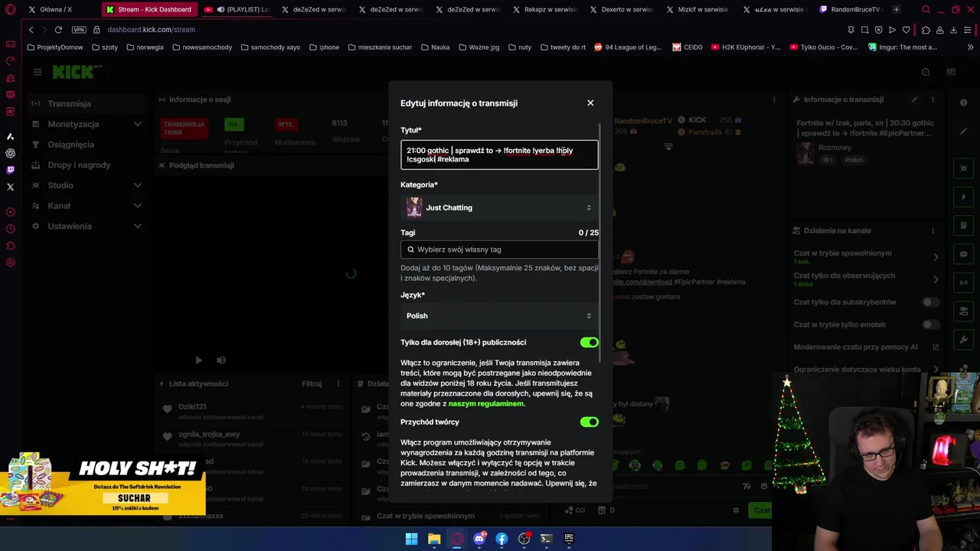Image resolution: width=980 pixels, height=551 pixels.
Task: Open CEIDG bookmark
Action: coord(688,47)
